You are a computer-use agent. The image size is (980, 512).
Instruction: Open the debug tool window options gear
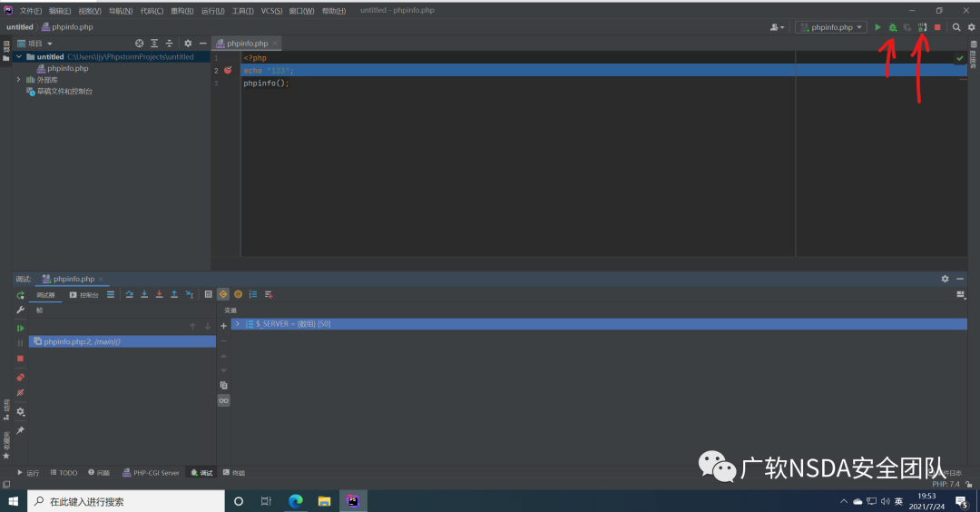coord(945,279)
